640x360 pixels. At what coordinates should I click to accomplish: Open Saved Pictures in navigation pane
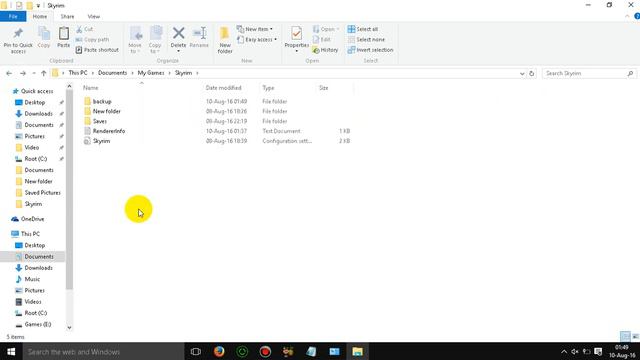(x=42, y=193)
